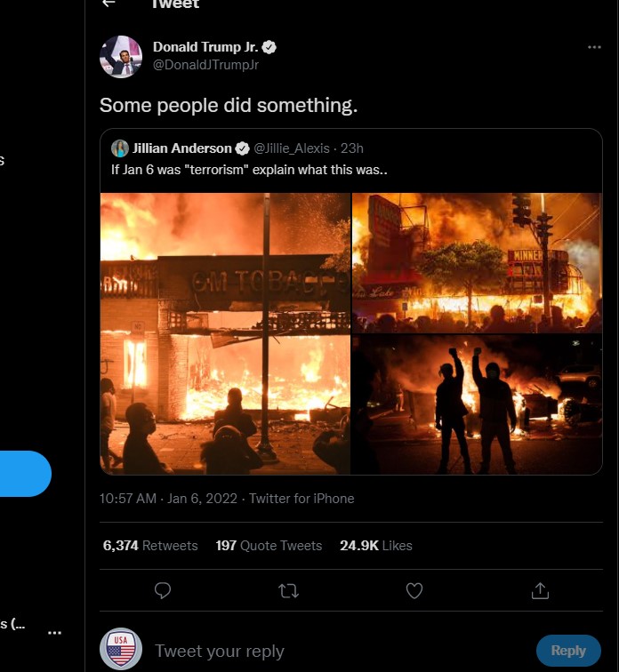Screen dimensions: 619x672
Task: Click the reply speech bubble icon
Action: (162, 590)
